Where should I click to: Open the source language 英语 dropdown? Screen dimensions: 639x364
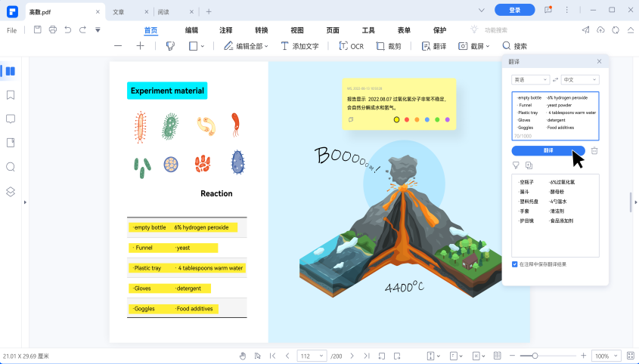coord(531,80)
